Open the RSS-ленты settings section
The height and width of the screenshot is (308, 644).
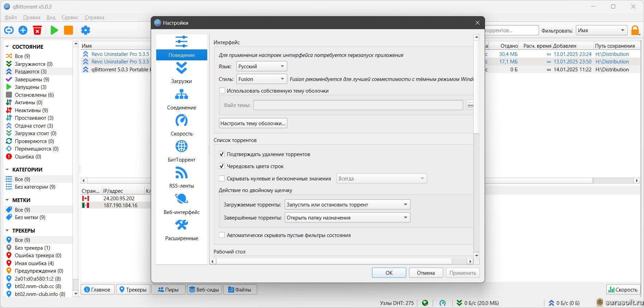182,178
